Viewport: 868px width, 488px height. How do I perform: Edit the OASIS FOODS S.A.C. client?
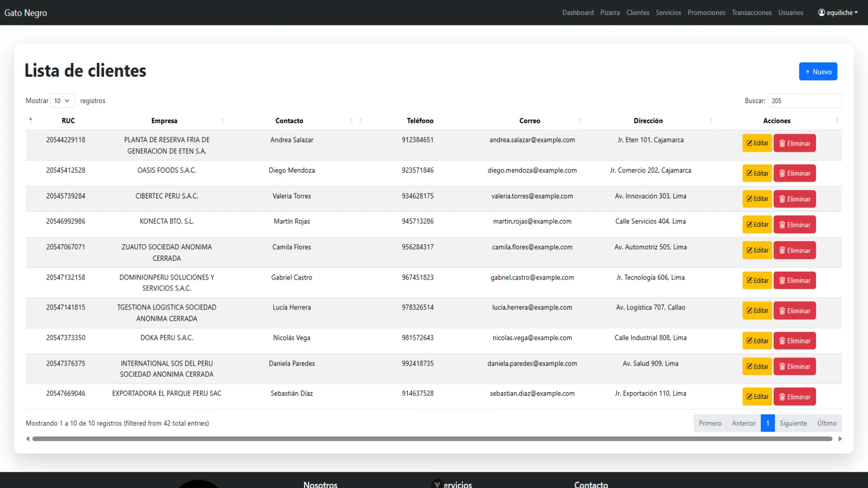757,174
